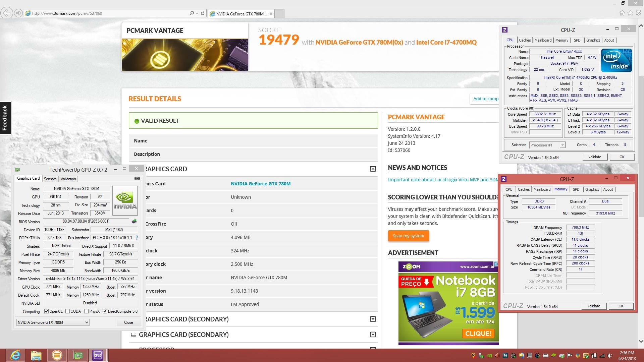Open browser favorites star
The height and width of the screenshot is (362, 644).
pyautogui.click(x=630, y=13)
